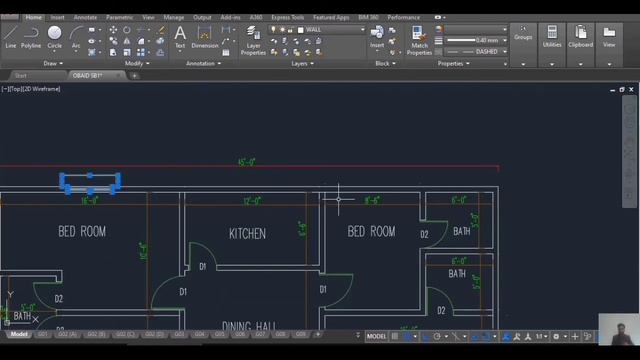Toggle layer on/off lightbulb in layer dropdown

(x=273, y=29)
